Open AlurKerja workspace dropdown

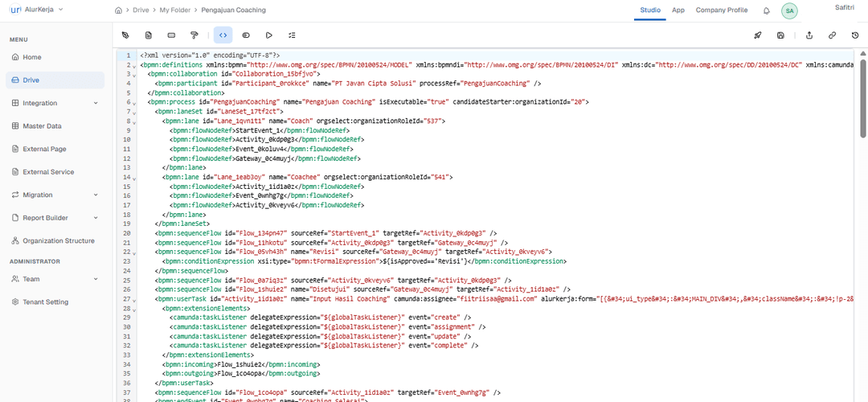pos(60,10)
